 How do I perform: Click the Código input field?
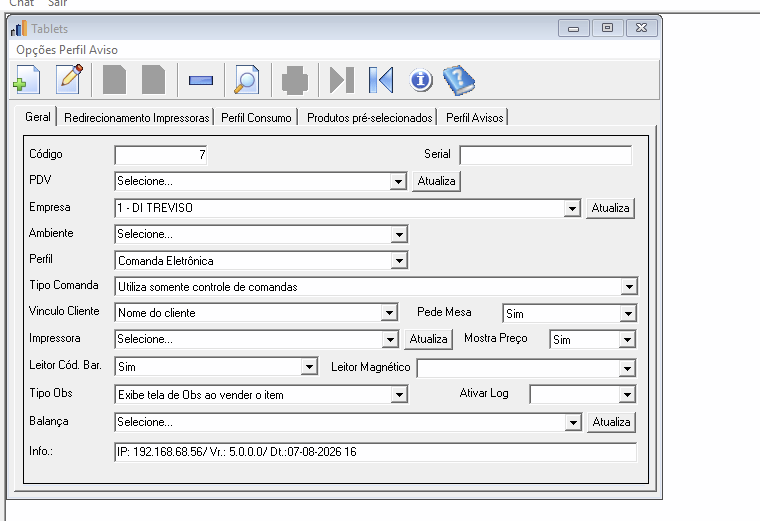161,155
